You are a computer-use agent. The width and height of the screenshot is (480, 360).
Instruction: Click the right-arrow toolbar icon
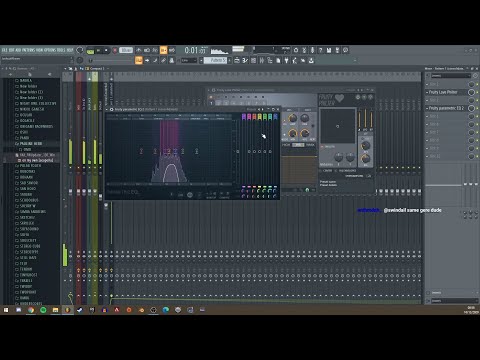coord(147,60)
